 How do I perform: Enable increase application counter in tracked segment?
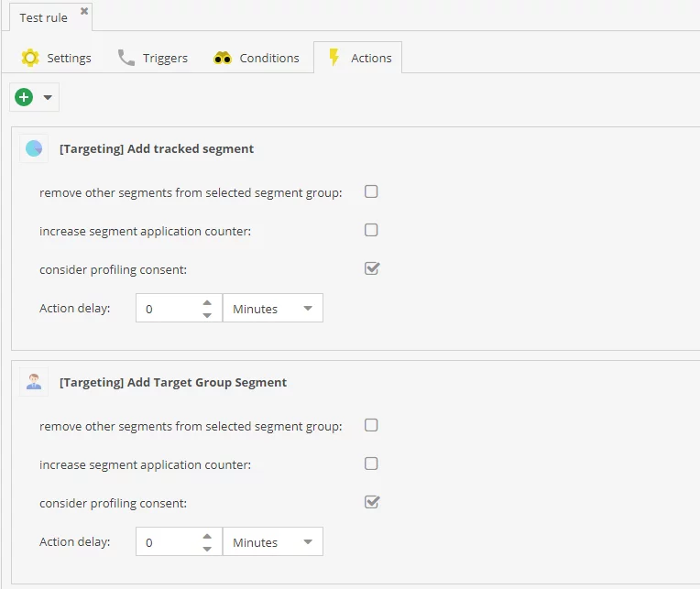tap(371, 230)
